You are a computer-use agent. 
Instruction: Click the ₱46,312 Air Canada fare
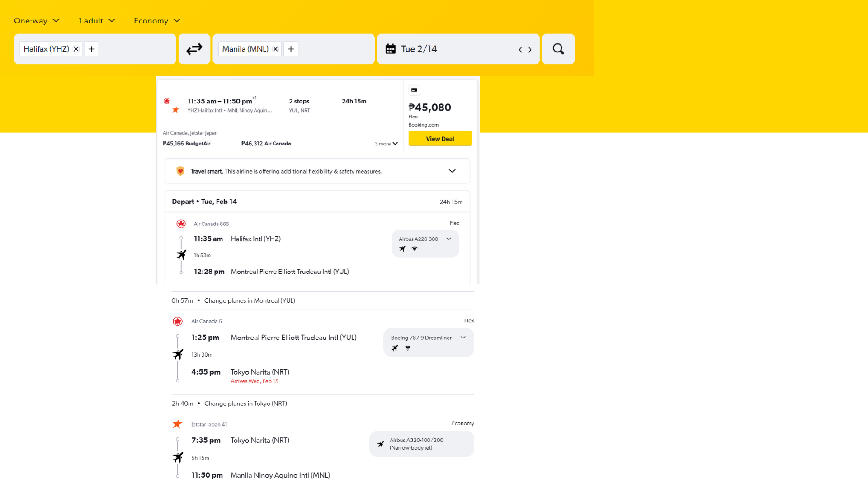[x=266, y=144]
